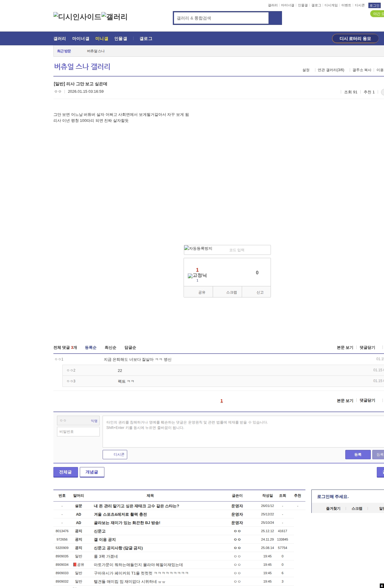Screen dimensions: 384x588
Task: Click the 비밀번호 password field
Action: coord(78,432)
